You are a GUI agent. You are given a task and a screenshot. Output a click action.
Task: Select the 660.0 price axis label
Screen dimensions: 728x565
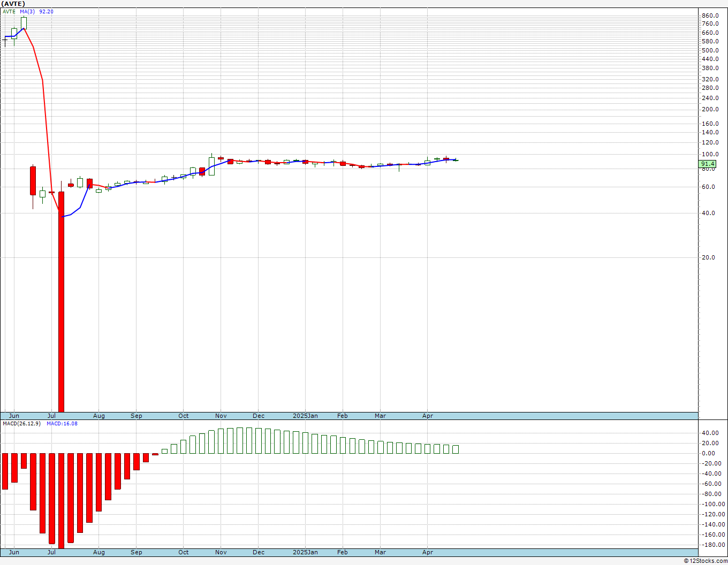710,33
